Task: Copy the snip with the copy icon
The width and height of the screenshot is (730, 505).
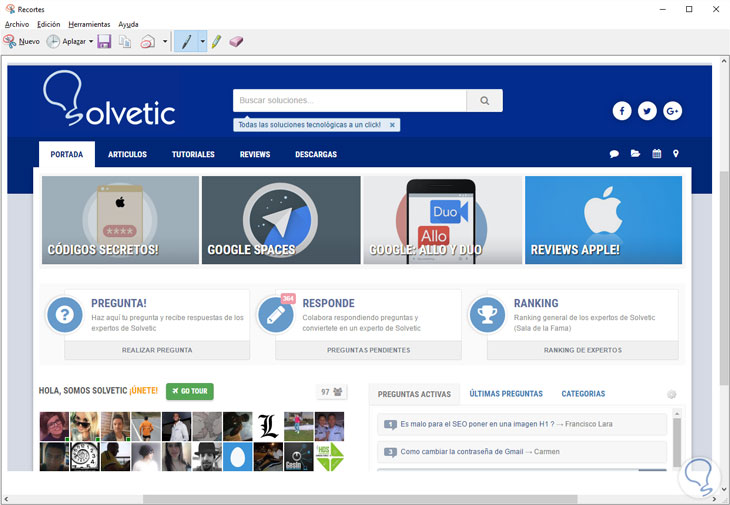Action: click(x=125, y=41)
